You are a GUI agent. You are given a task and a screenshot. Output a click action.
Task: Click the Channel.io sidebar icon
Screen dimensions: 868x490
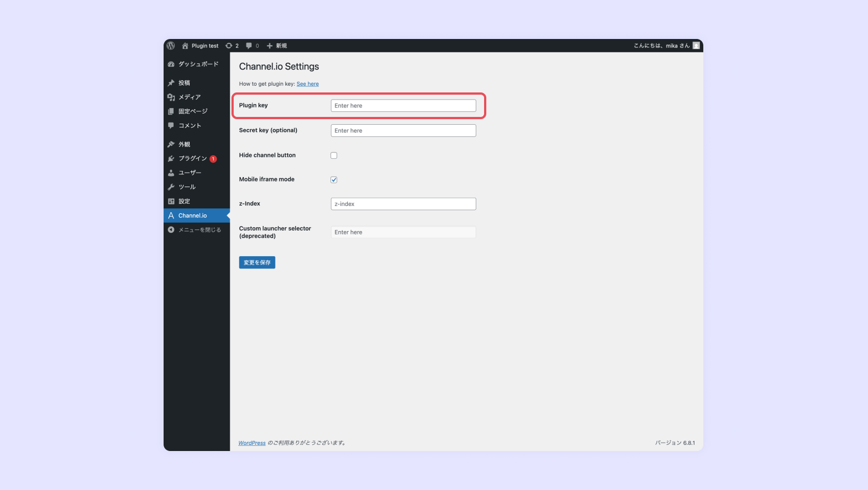coord(171,215)
